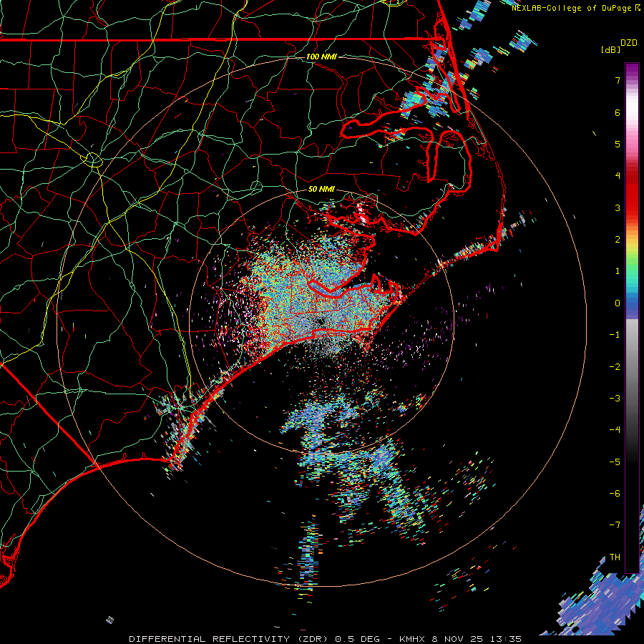Click the DZD legend title
The height and width of the screenshot is (644, 644).
pos(628,42)
